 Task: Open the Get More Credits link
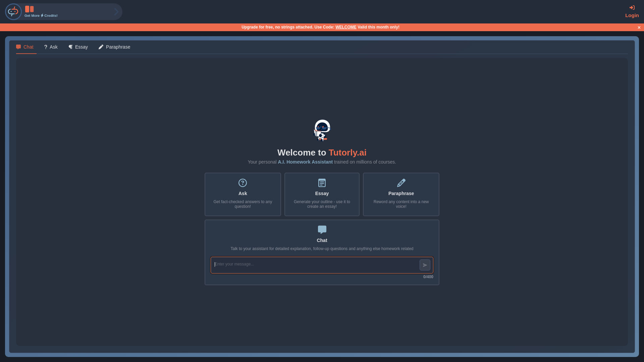coord(41,15)
